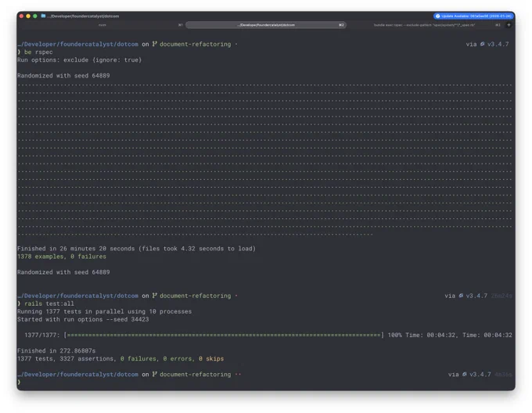532x413 pixels.
Task: Select the ../Developer/foundercatalyst/dotcom tab
Action: tap(266, 25)
